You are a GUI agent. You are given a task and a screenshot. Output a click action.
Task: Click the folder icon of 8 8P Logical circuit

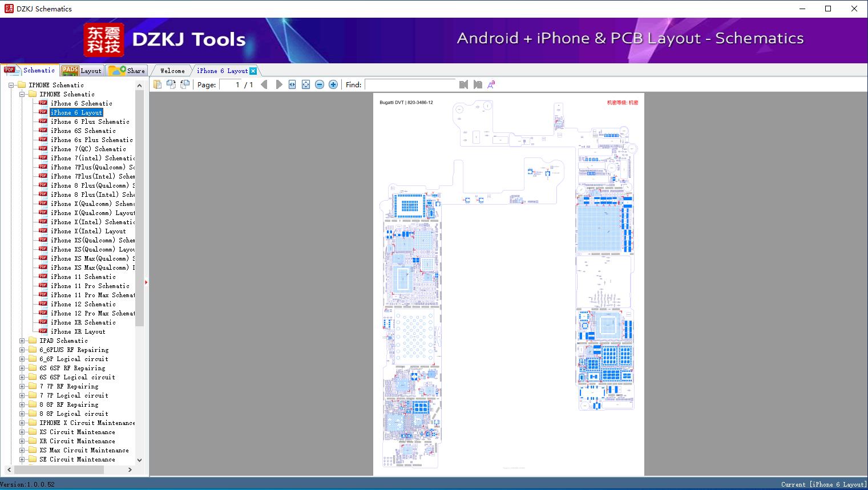click(x=33, y=414)
